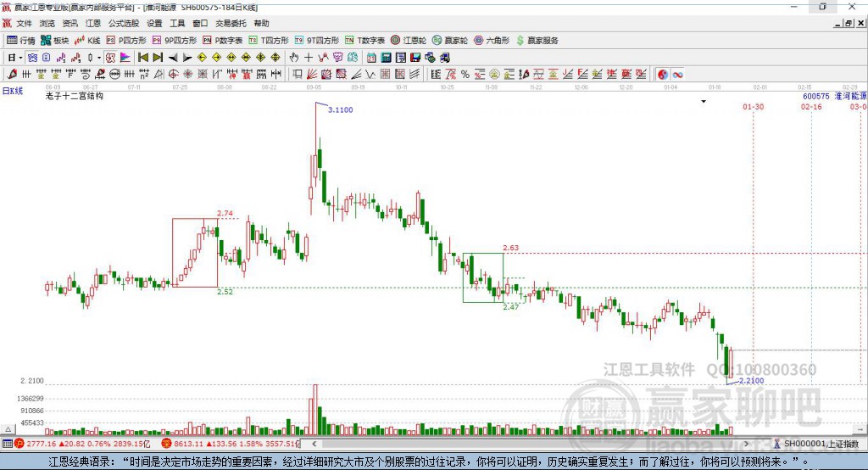Open the 江恩轮 Gann wheel
The image size is (868, 470).
[409, 41]
